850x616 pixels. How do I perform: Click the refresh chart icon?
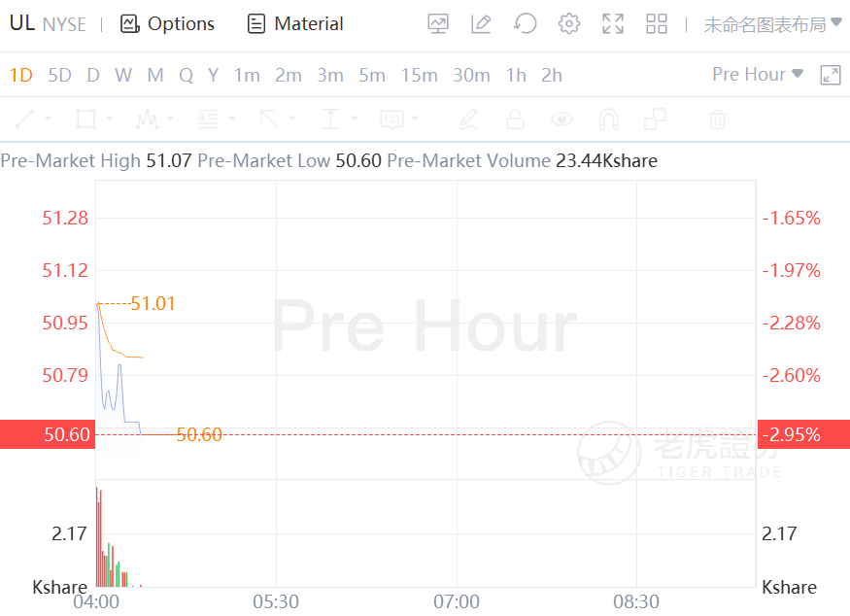click(x=526, y=24)
